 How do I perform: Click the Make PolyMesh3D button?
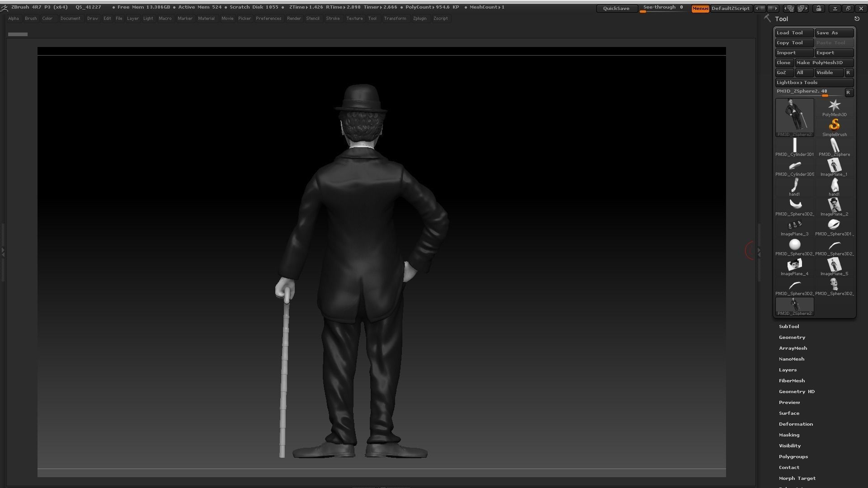click(824, 63)
